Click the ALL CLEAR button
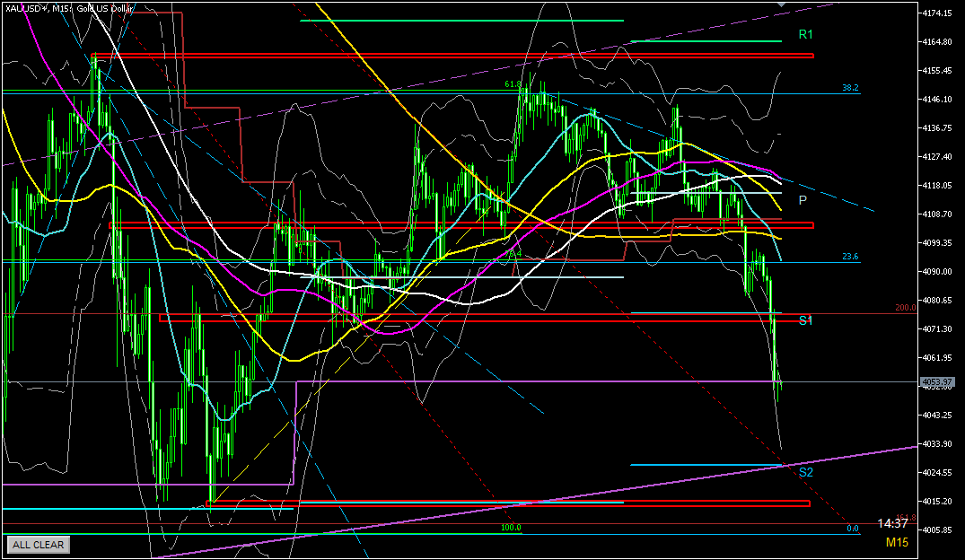Screen dimensions: 965x560 (38, 544)
